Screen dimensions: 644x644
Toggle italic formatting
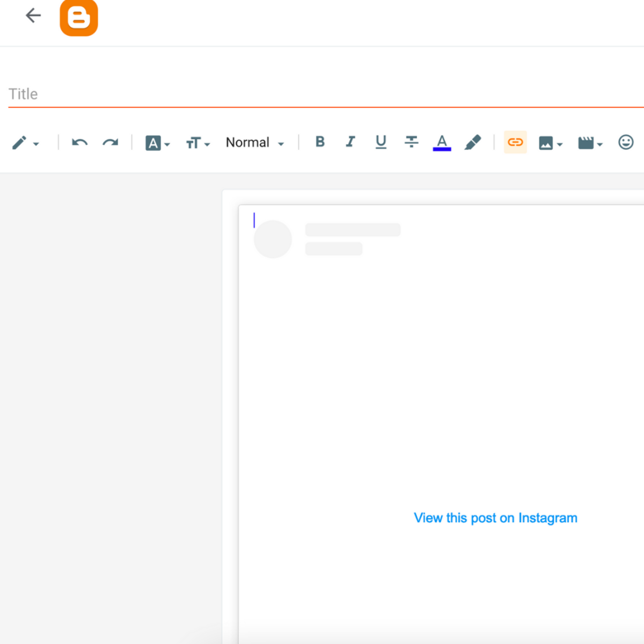click(350, 142)
